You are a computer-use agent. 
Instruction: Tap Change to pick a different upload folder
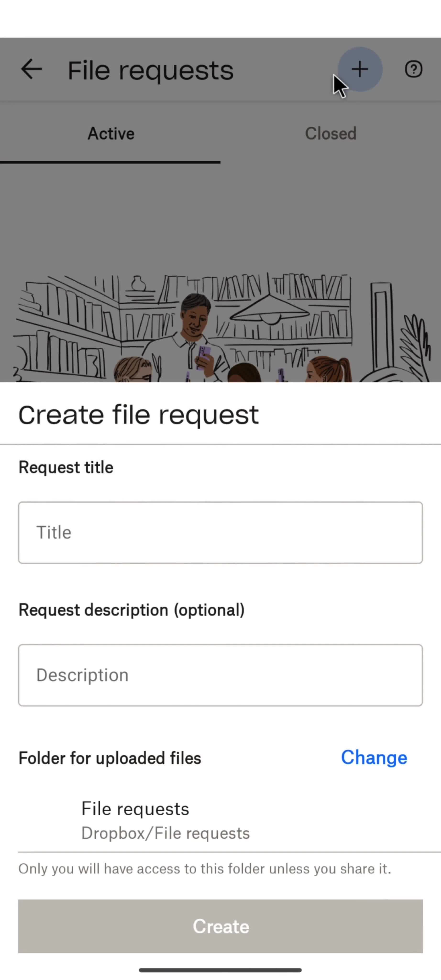tap(374, 757)
